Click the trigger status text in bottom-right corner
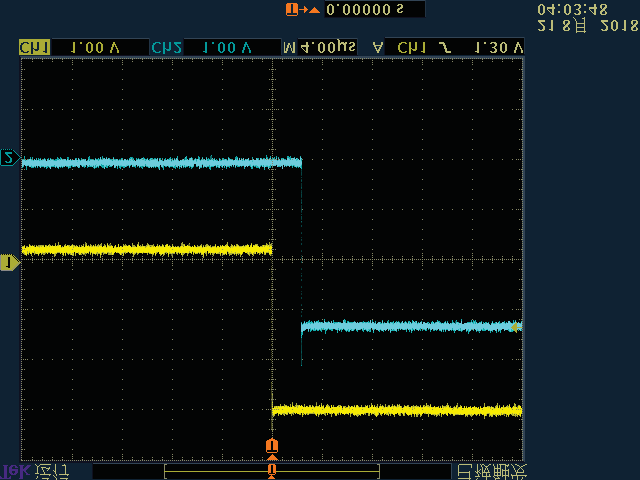The height and width of the screenshot is (480, 640). pos(490,470)
